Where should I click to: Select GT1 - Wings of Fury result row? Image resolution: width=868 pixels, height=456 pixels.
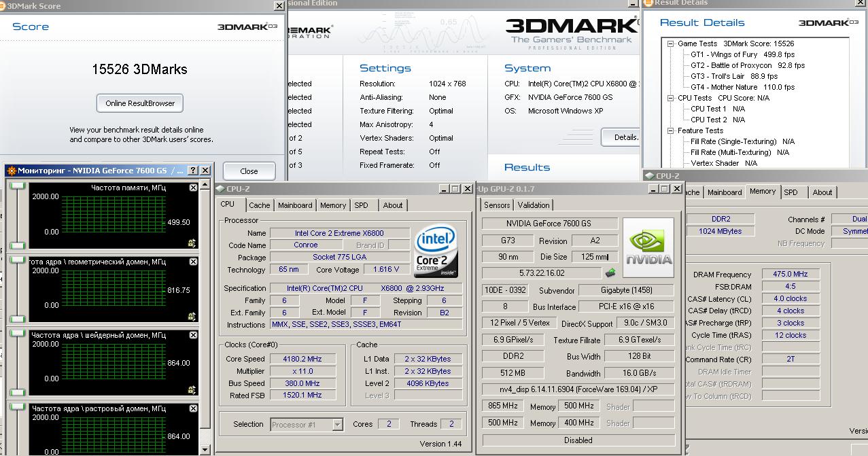click(x=742, y=54)
